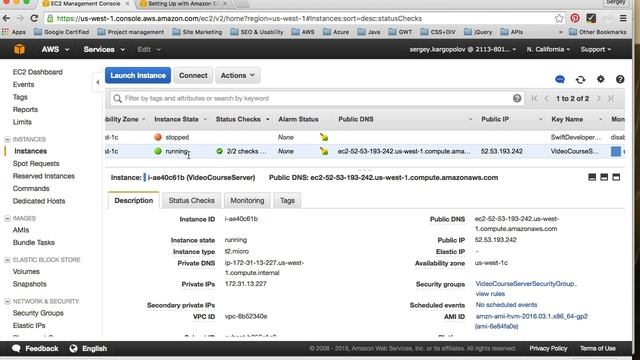The width and height of the screenshot is (640, 360).
Task: Collapse the IMAGES sidebar section
Action: [7, 218]
